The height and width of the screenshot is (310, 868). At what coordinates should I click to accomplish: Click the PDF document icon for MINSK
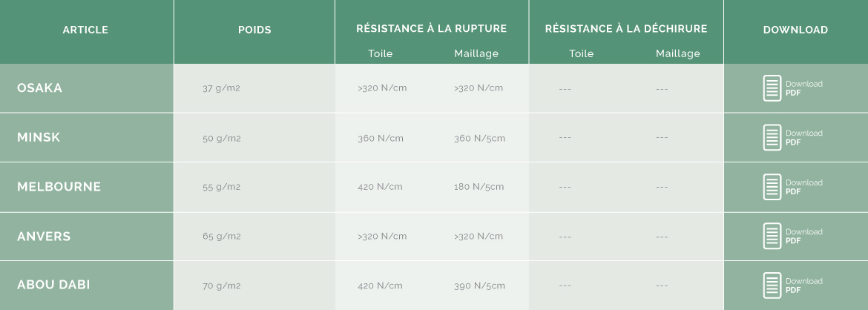click(x=772, y=137)
